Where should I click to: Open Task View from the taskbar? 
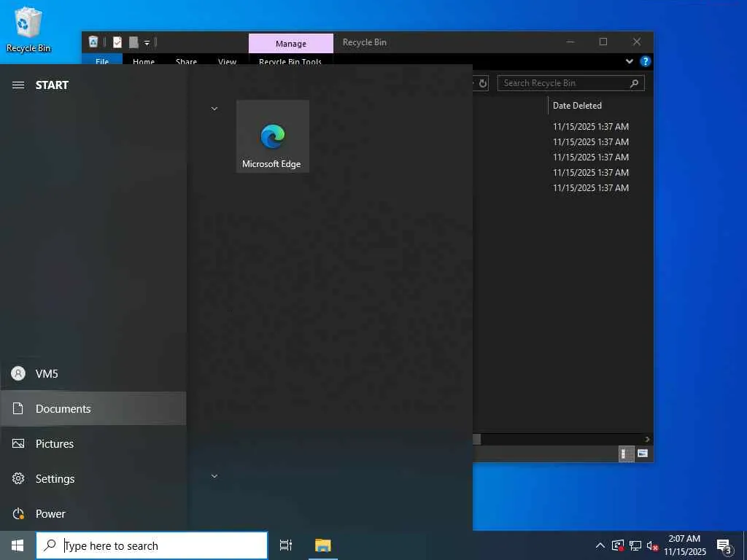point(286,545)
